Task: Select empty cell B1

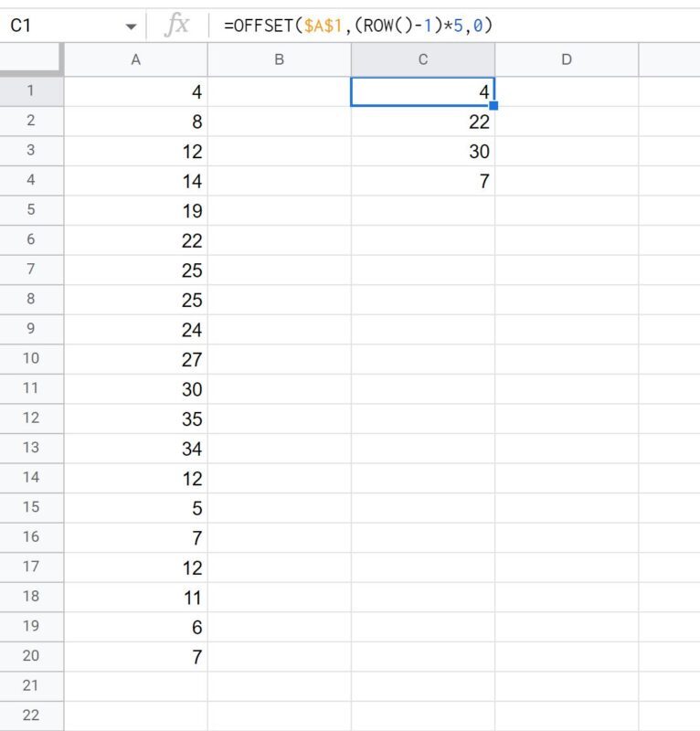Action: click(279, 91)
